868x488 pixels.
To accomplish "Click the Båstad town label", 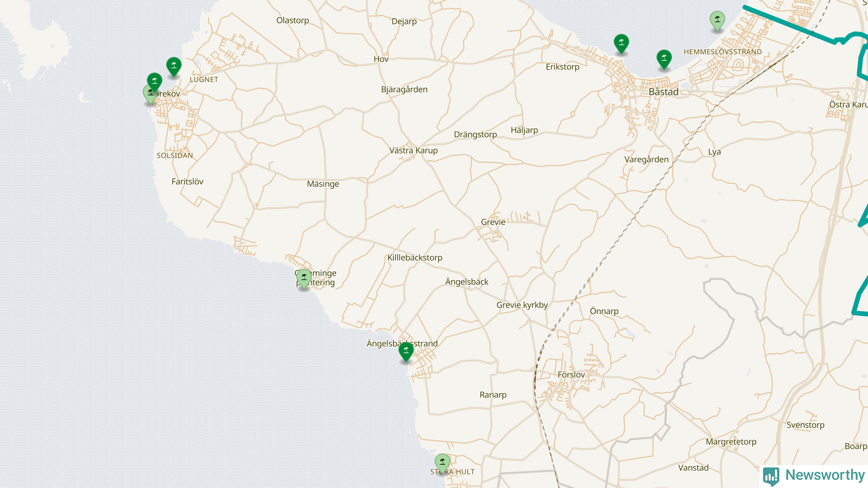I will (664, 92).
